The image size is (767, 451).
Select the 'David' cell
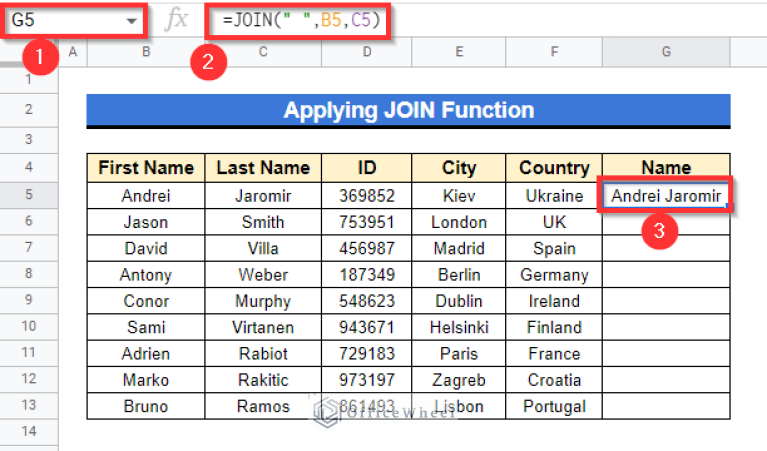tap(146, 248)
